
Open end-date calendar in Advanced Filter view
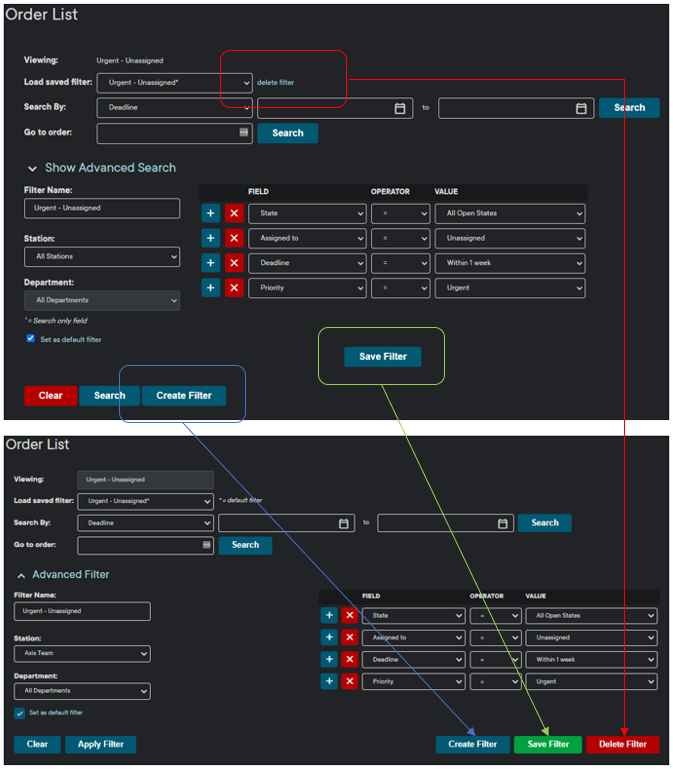tap(503, 523)
